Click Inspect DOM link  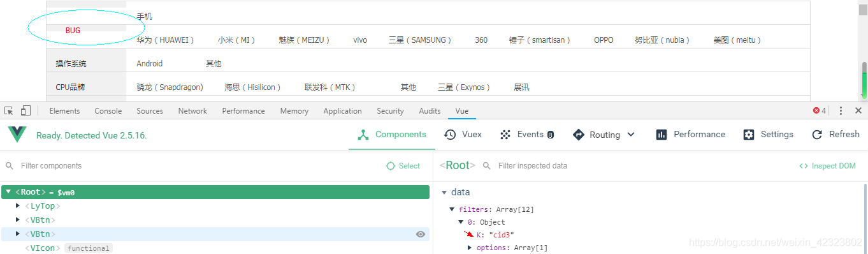827,166
